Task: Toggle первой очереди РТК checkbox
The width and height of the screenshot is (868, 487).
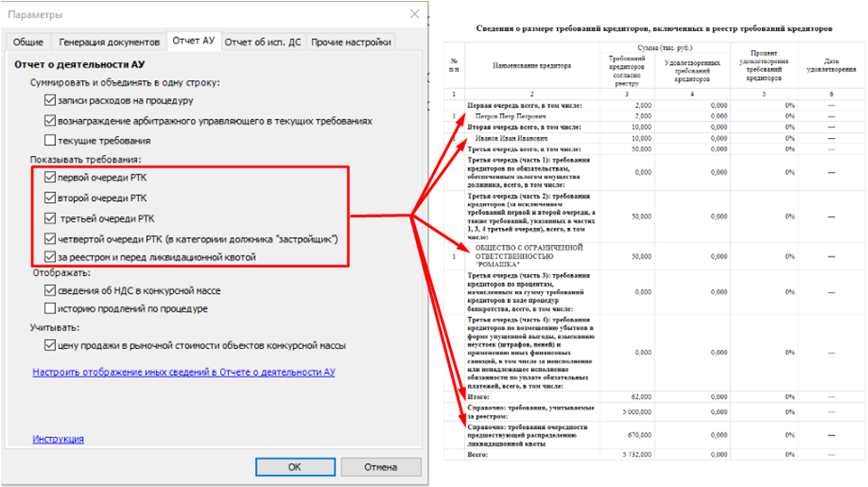Action: click(50, 177)
